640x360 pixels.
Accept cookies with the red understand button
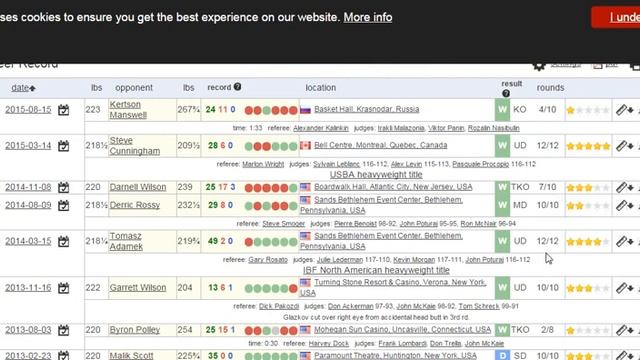tap(616, 17)
